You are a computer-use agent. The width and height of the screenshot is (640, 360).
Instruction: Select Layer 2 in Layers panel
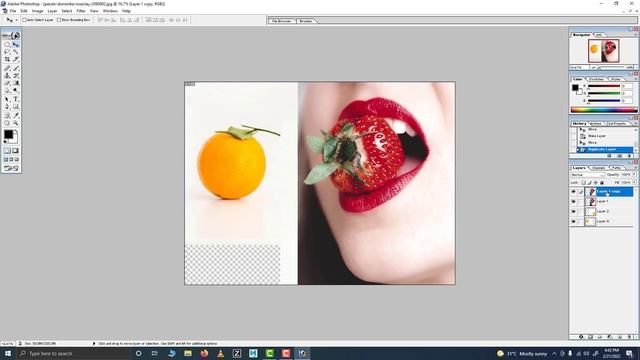pos(610,211)
